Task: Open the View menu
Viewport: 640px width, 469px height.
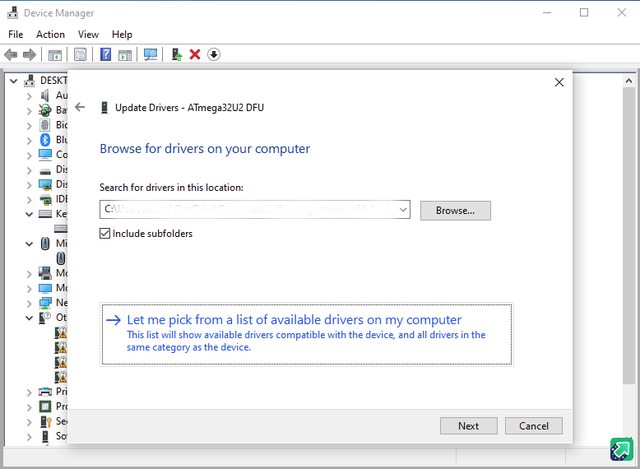Action: point(88,34)
